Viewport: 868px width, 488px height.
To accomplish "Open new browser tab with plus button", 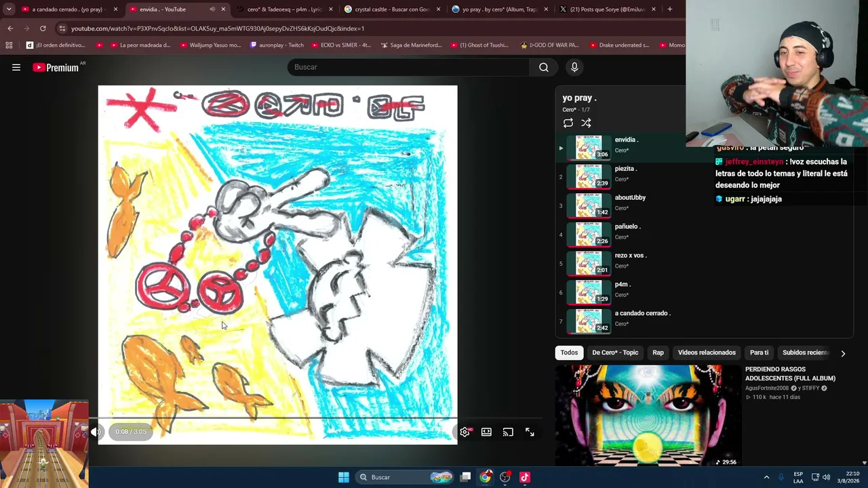I will [669, 9].
